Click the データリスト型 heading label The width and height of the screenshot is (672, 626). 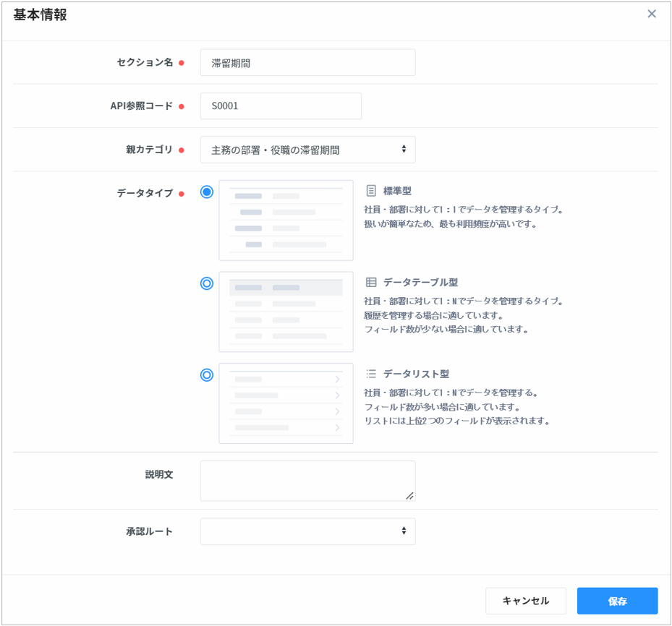click(x=416, y=374)
